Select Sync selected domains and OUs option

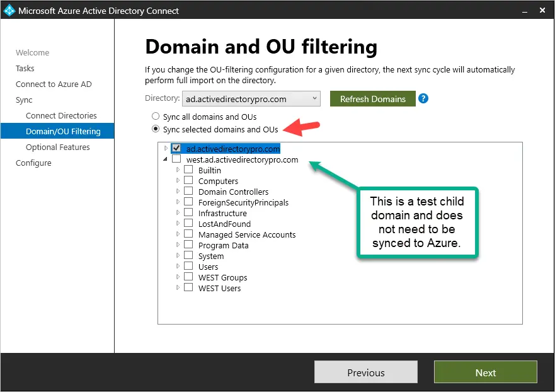[156, 129]
